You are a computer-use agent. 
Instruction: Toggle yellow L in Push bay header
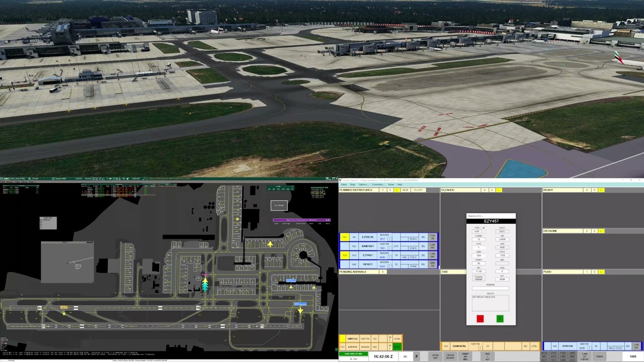(601, 271)
